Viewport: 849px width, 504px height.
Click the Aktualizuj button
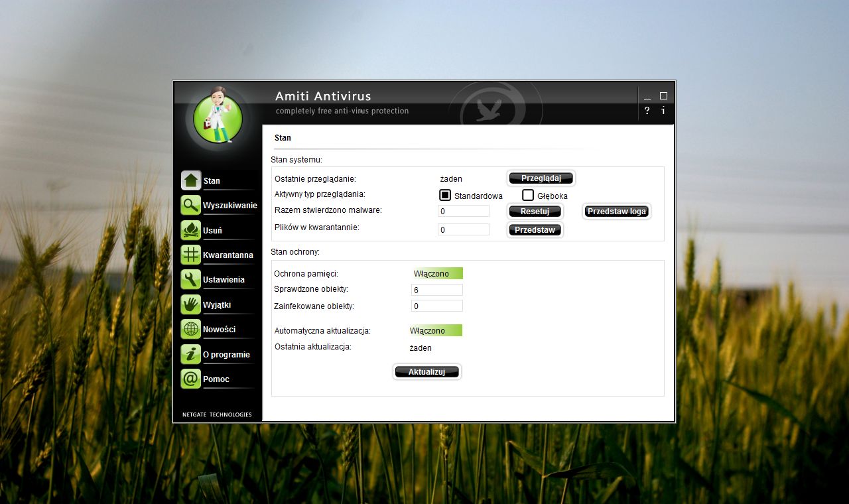[x=427, y=372]
